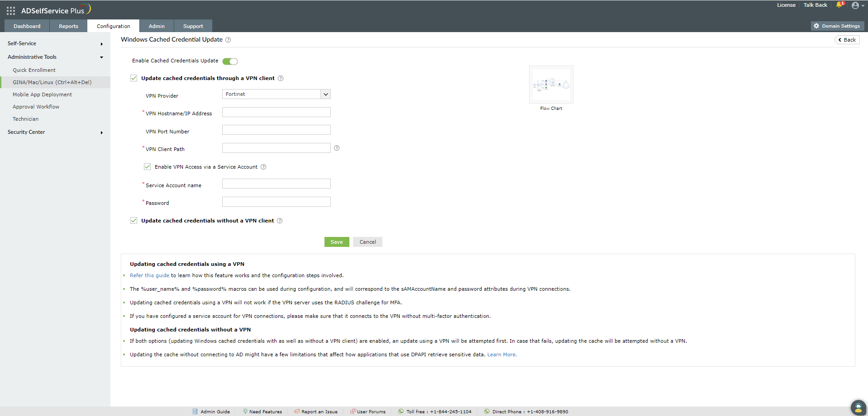Open Domain Settings with the gear icon
The width and height of the screenshot is (868, 416).
(x=837, y=26)
